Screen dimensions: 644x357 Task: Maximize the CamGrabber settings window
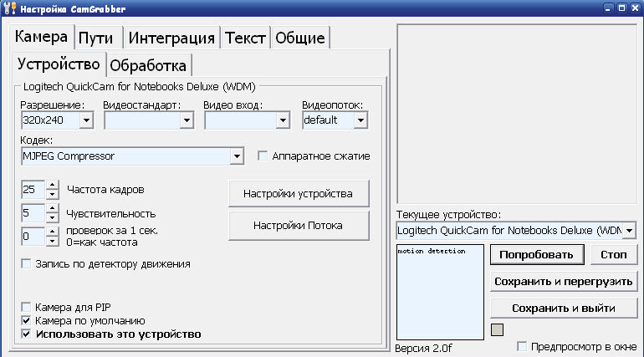coord(621,8)
